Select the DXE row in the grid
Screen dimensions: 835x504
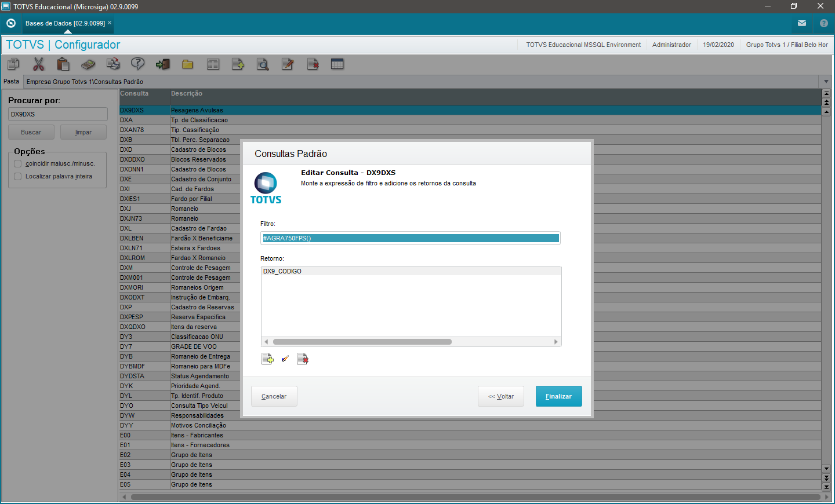pyautogui.click(x=470, y=179)
